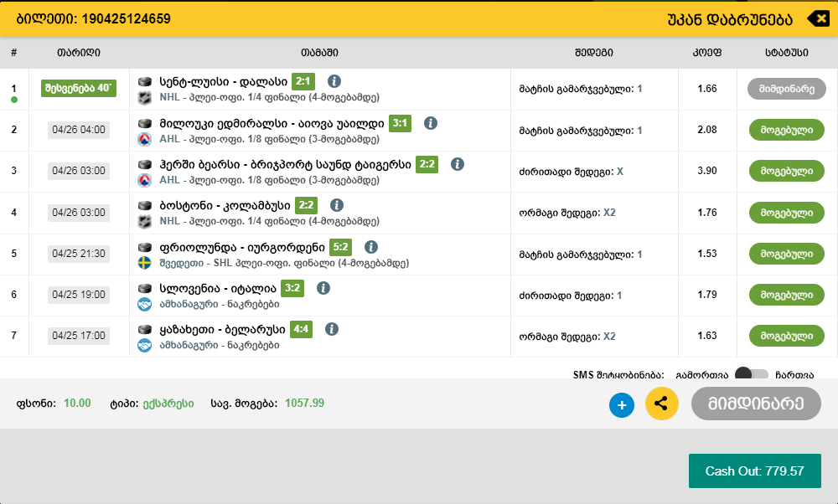The image size is (838, 504).
Task: Click the bet type ექსპრესი
Action: coord(168,404)
